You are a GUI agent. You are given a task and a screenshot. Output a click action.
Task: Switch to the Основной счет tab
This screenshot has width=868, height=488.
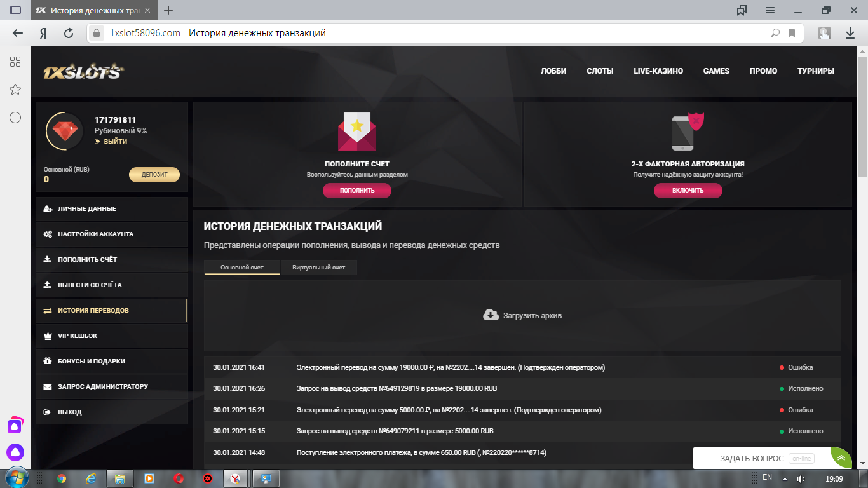(x=242, y=268)
